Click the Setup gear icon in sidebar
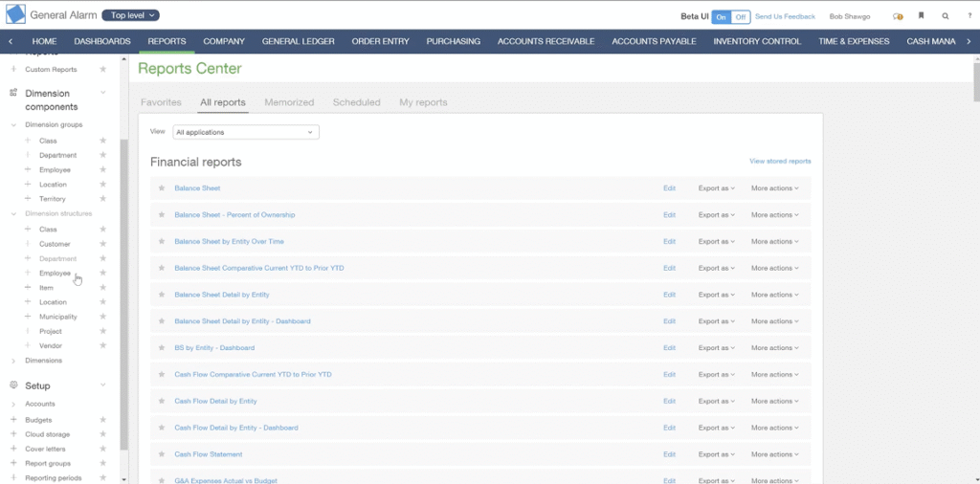Image resolution: width=980 pixels, height=484 pixels. pyautogui.click(x=13, y=385)
